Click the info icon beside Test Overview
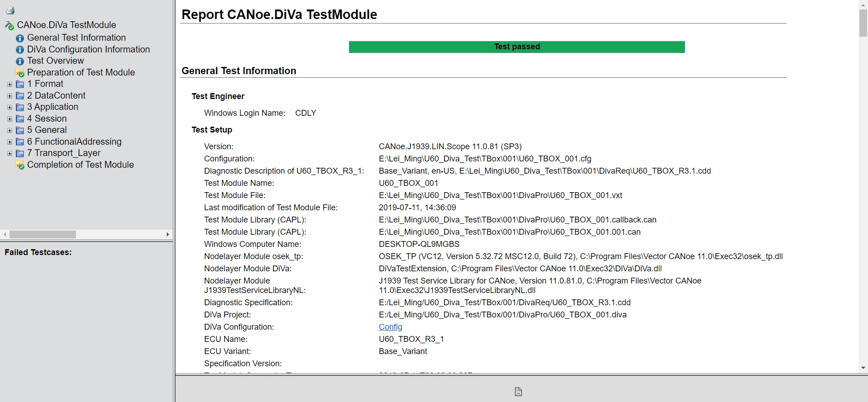Viewport: 868px width, 402px height. click(x=20, y=61)
